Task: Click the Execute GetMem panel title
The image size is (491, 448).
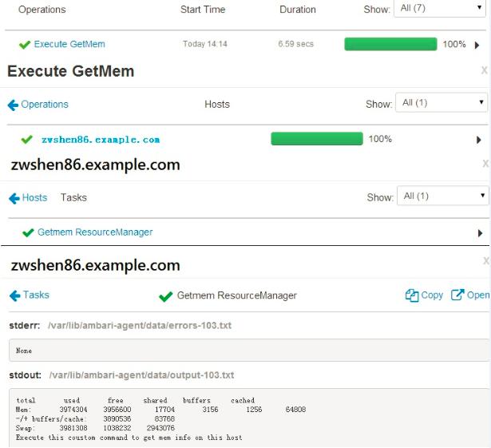Action: (71, 71)
